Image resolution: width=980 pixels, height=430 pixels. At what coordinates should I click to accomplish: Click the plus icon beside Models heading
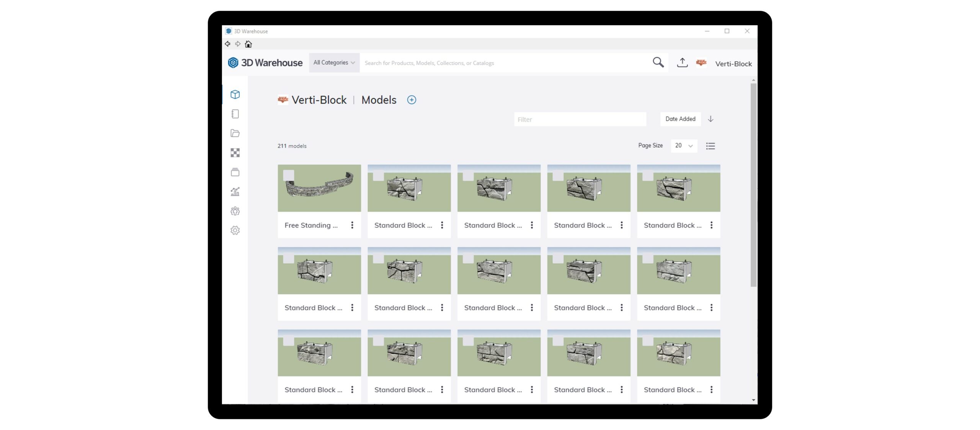(x=412, y=100)
